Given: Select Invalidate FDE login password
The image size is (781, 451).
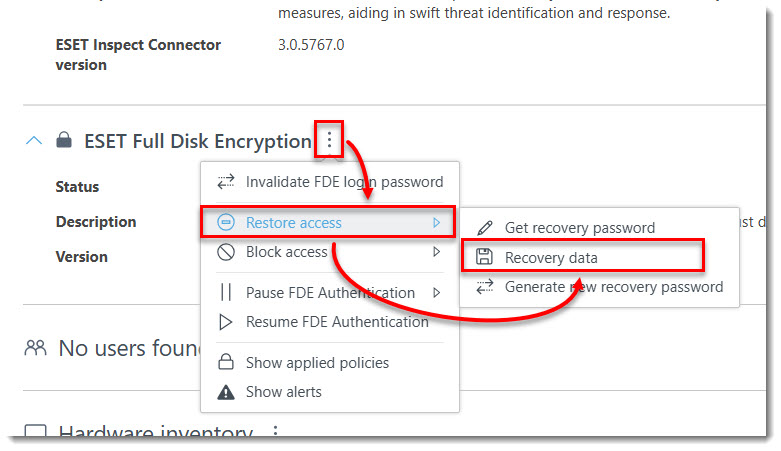Looking at the screenshot, I should (x=330, y=182).
